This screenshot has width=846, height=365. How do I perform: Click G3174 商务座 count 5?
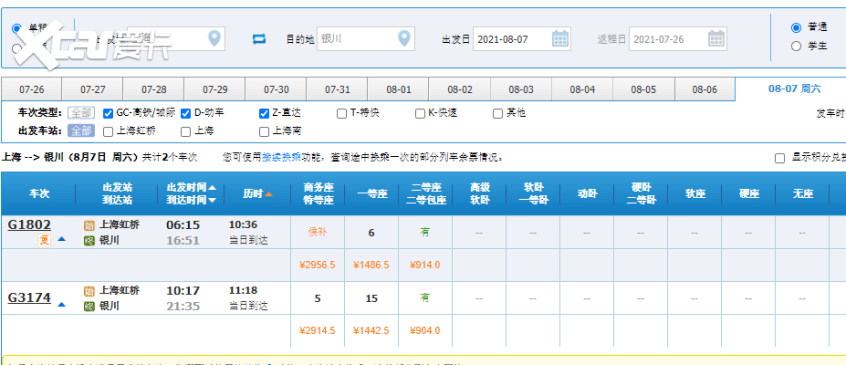(317, 298)
